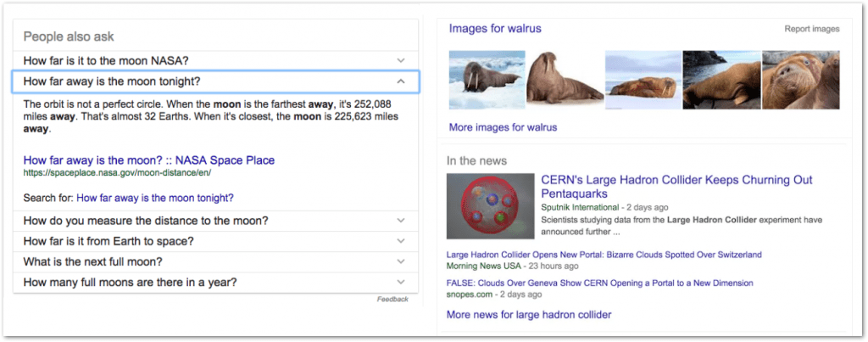This screenshot has width=868, height=342.
Task: Open 'How far away is the moon? :: NASA Space Place' link
Action: pyautogui.click(x=149, y=160)
